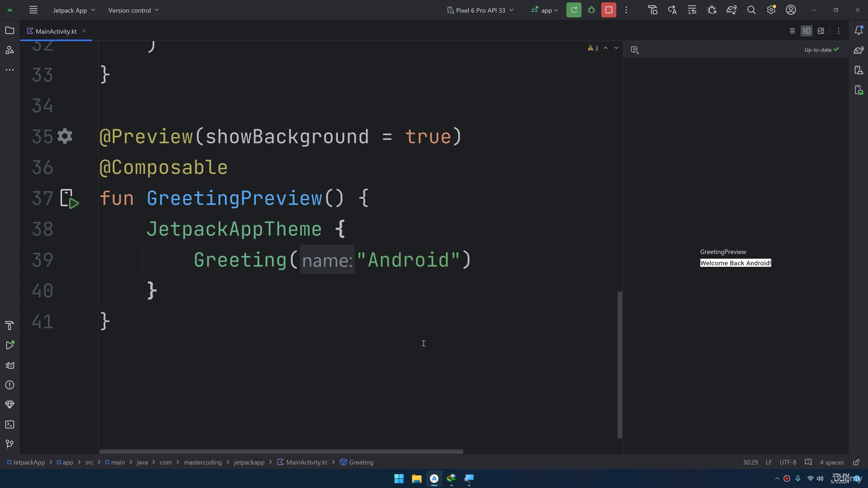Click the Debug app bug icon
Image resolution: width=868 pixels, height=488 pixels.
(x=591, y=10)
